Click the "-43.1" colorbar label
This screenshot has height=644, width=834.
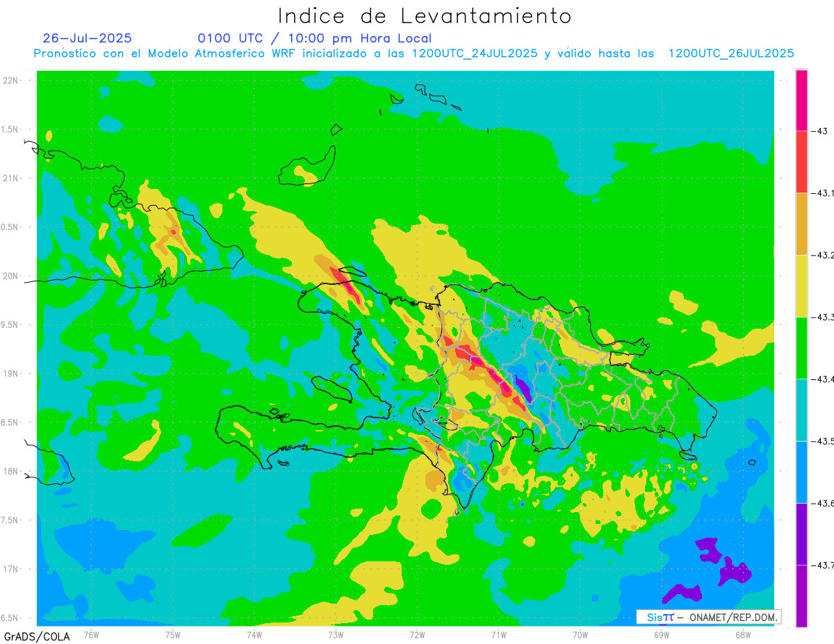822,193
